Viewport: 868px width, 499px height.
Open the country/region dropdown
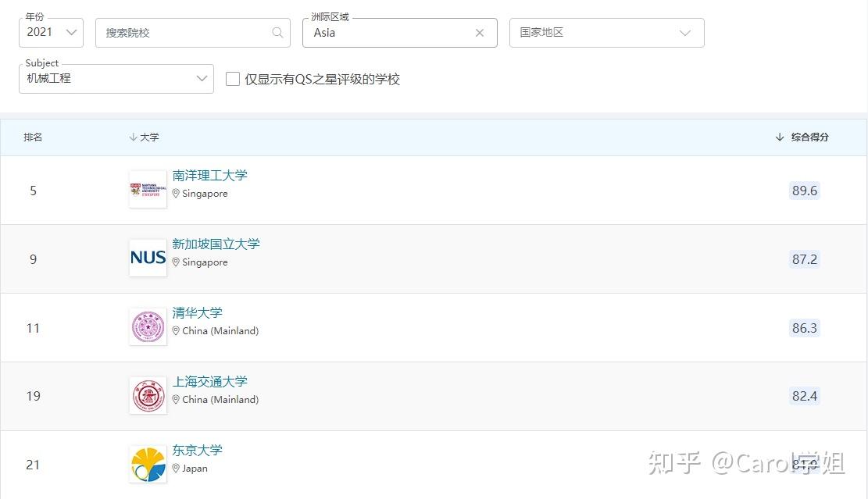(607, 33)
